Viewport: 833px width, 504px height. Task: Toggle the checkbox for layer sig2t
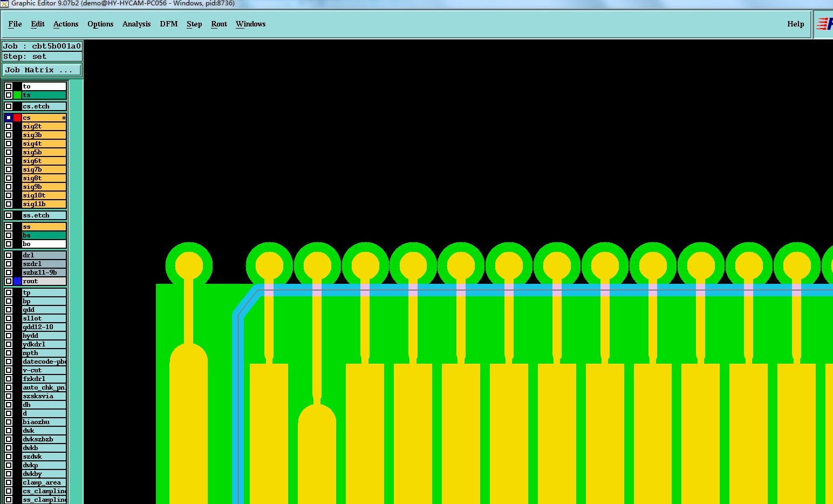9,126
